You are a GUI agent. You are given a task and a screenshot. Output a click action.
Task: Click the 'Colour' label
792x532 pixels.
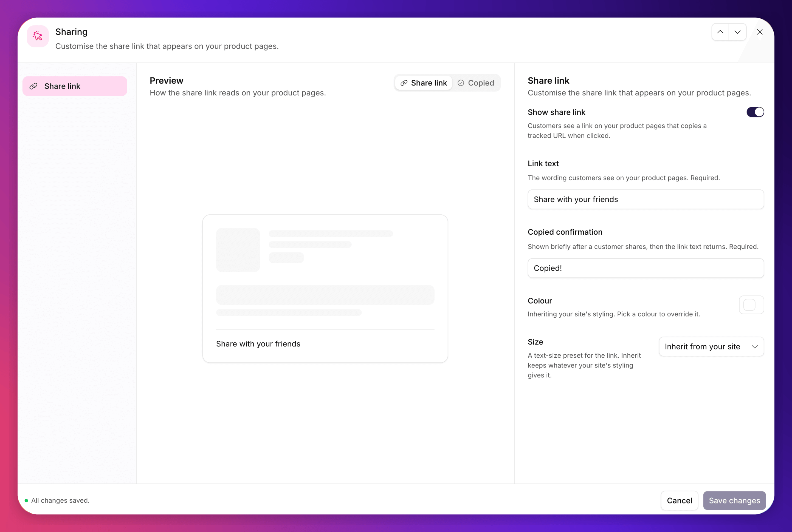[540, 301]
